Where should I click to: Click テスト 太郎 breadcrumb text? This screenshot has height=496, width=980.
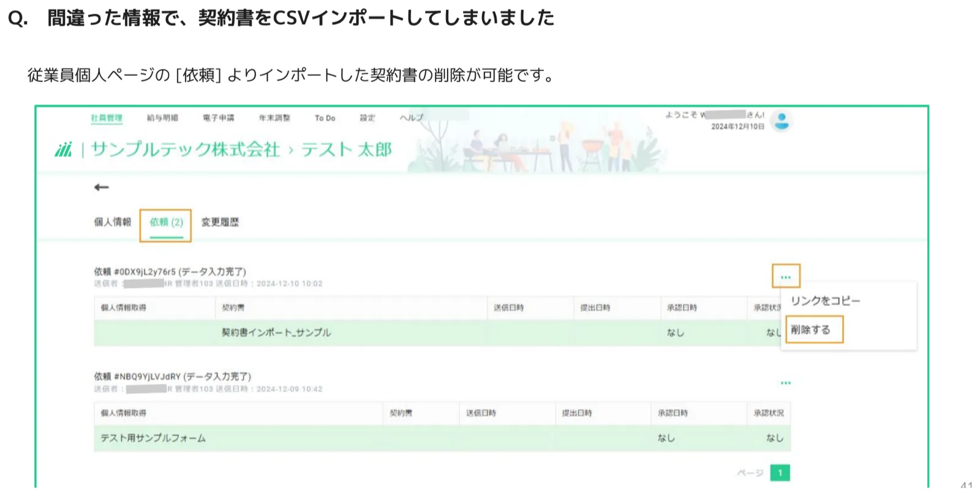pyautogui.click(x=346, y=150)
